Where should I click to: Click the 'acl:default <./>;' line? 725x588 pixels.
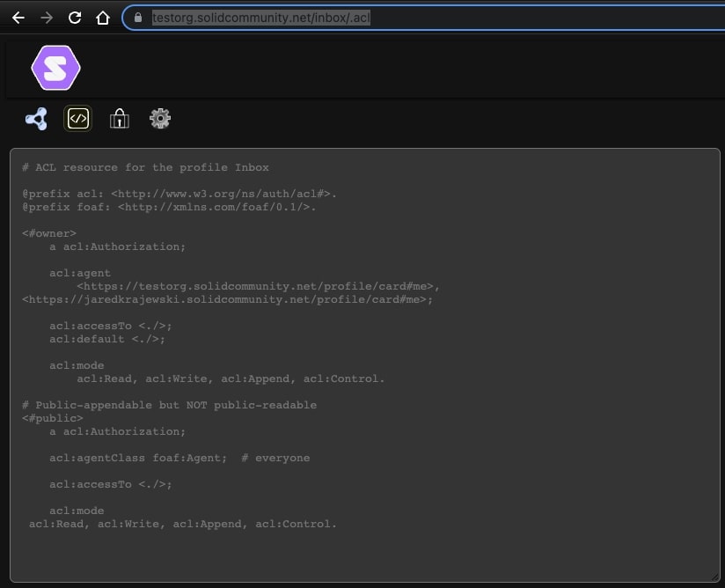click(107, 339)
